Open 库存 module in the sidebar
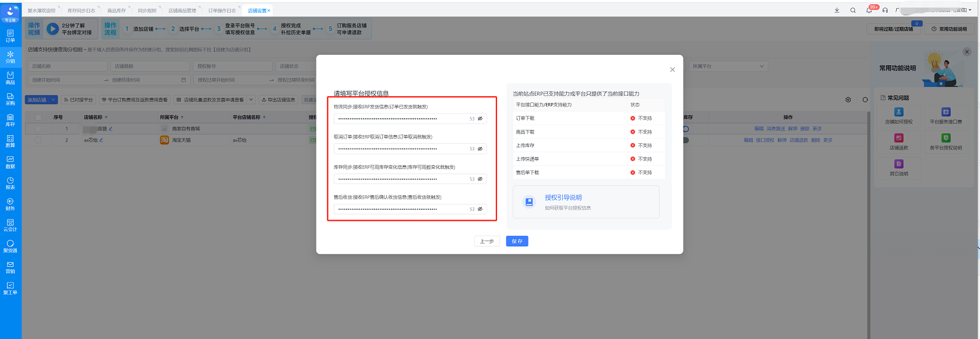980x339 pixels. coord(10,120)
